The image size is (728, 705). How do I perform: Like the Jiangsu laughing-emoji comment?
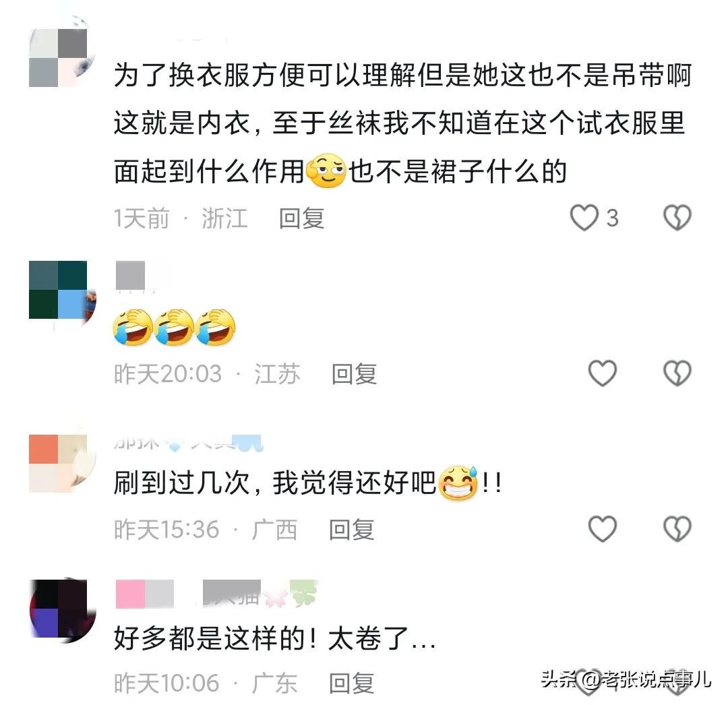602,373
